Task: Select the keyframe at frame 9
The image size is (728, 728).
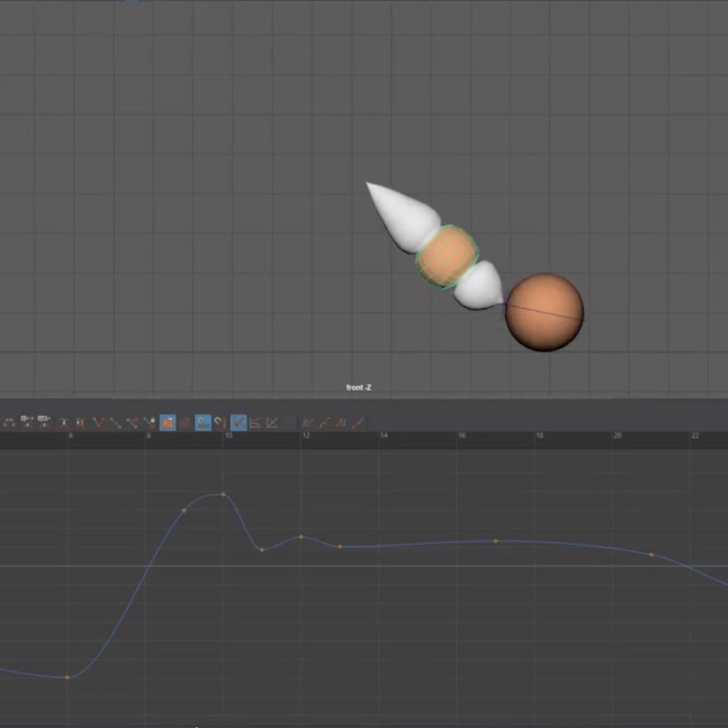Action: [184, 510]
